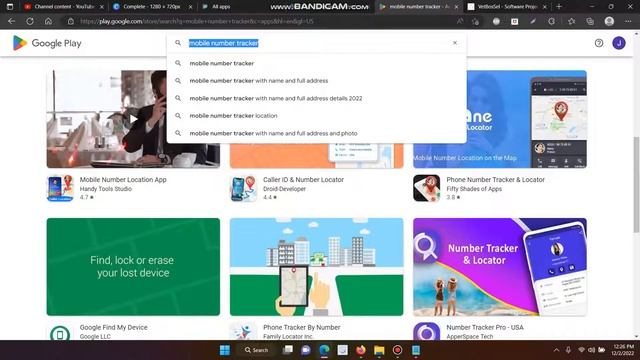Open the 'Caller ID & Number Locator' title
This screenshot has width=640, height=360.
303,180
